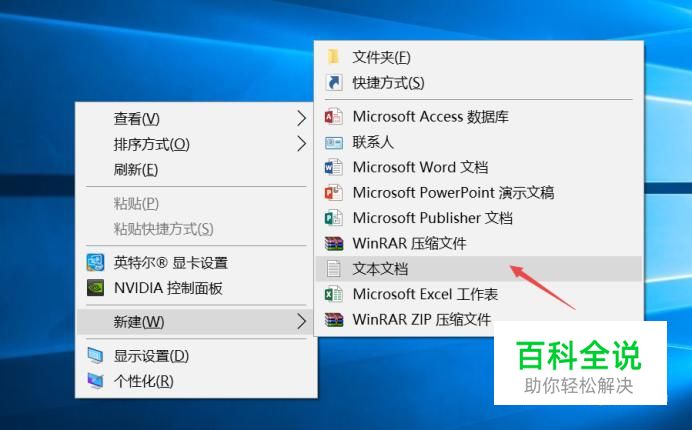Viewport: 692px width, 430px height.
Task: Create a new 文本文档
Action: tap(479, 269)
